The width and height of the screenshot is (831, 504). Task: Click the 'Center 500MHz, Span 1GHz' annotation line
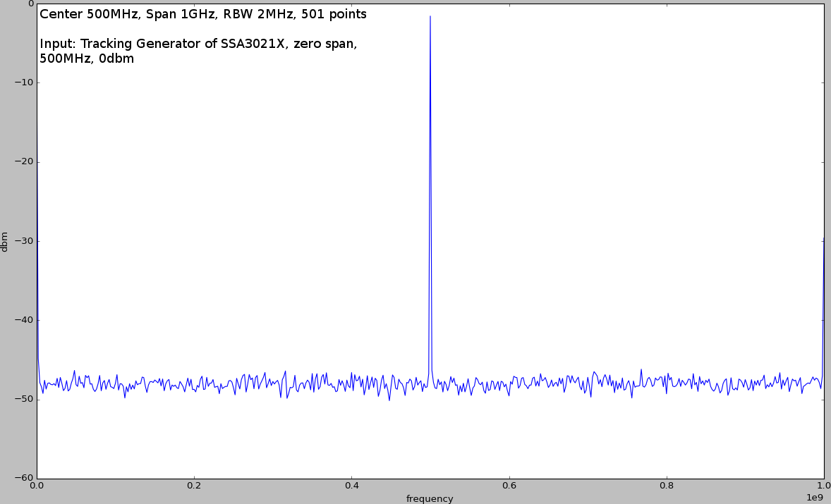point(203,14)
